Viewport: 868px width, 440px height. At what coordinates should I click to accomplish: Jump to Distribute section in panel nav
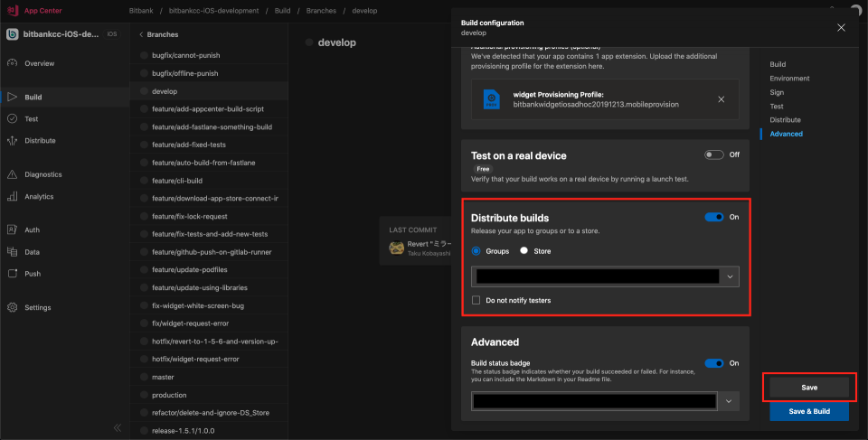coord(785,119)
